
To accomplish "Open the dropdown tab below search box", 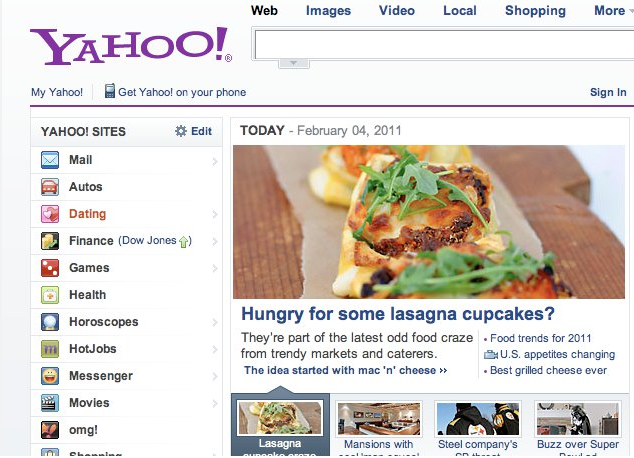I will click(294, 63).
